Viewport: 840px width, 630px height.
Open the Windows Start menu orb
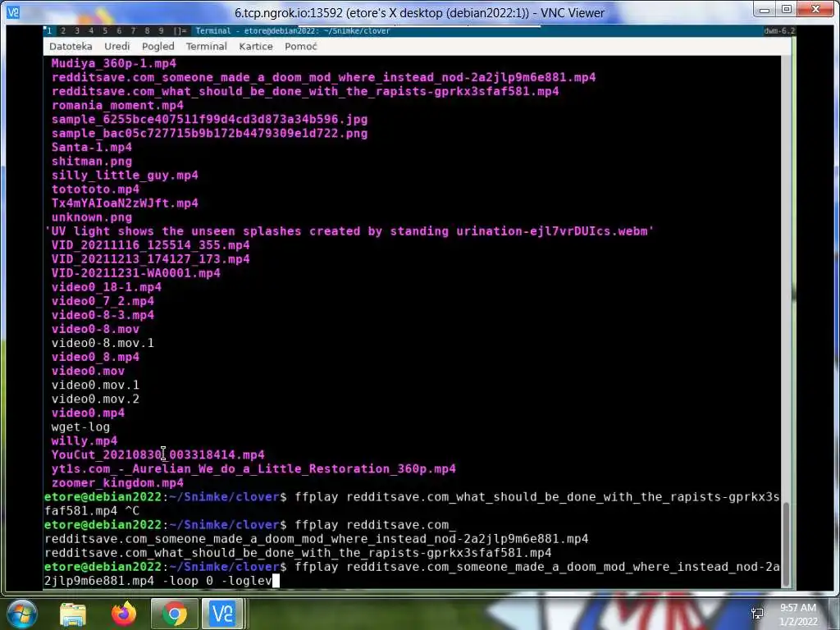(22, 614)
